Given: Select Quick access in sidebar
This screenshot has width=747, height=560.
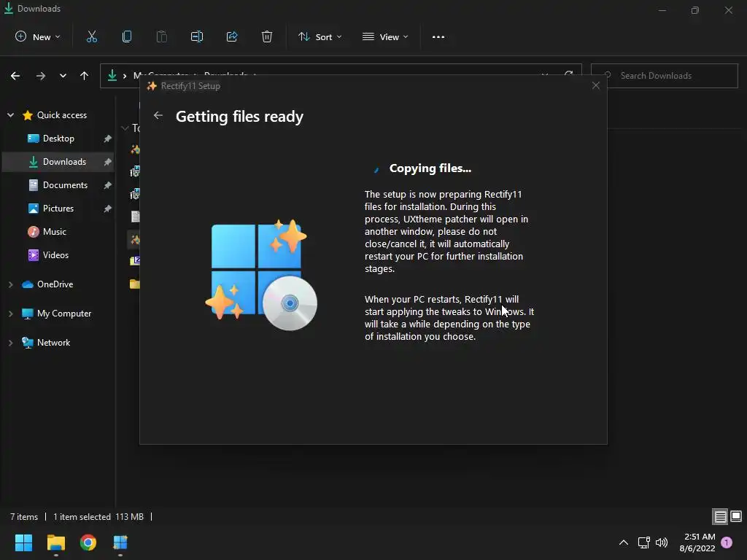Looking at the screenshot, I should tap(54, 114).
